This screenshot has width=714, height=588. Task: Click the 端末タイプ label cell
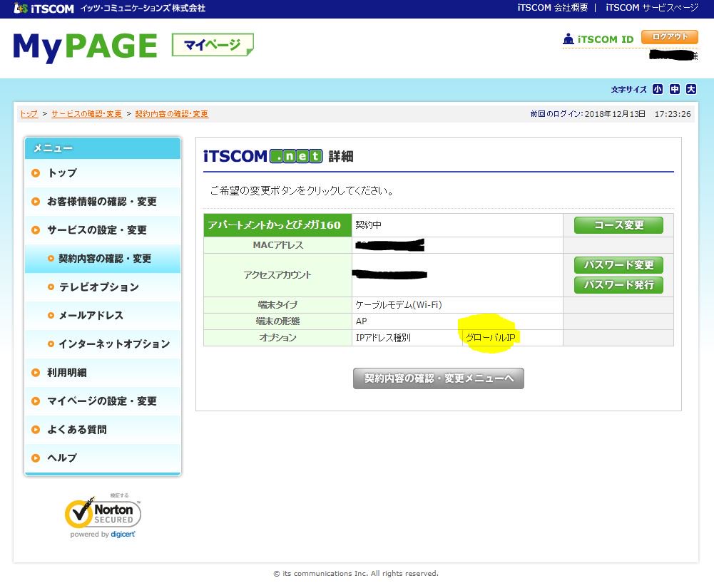coord(277,304)
